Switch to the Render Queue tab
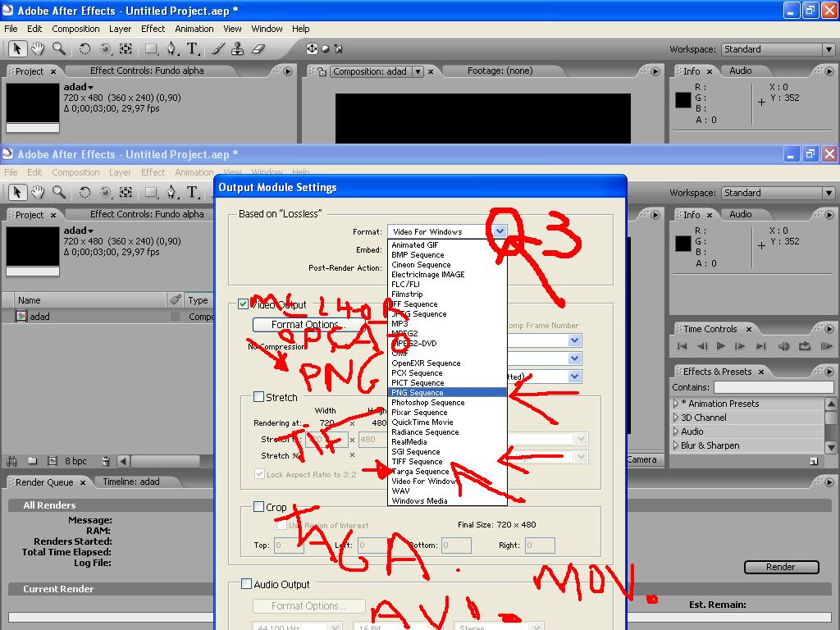The height and width of the screenshot is (630, 840). pyautogui.click(x=44, y=482)
